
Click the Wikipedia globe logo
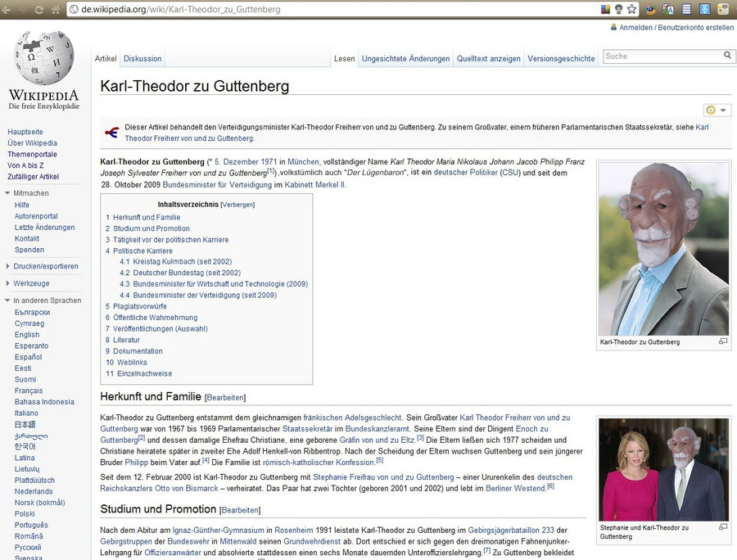coord(43,58)
